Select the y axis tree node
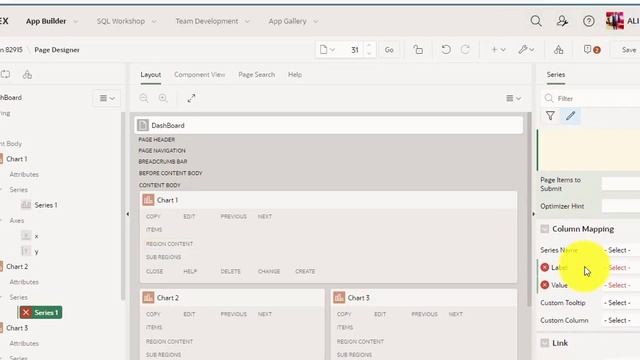640x360 pixels. [36, 251]
